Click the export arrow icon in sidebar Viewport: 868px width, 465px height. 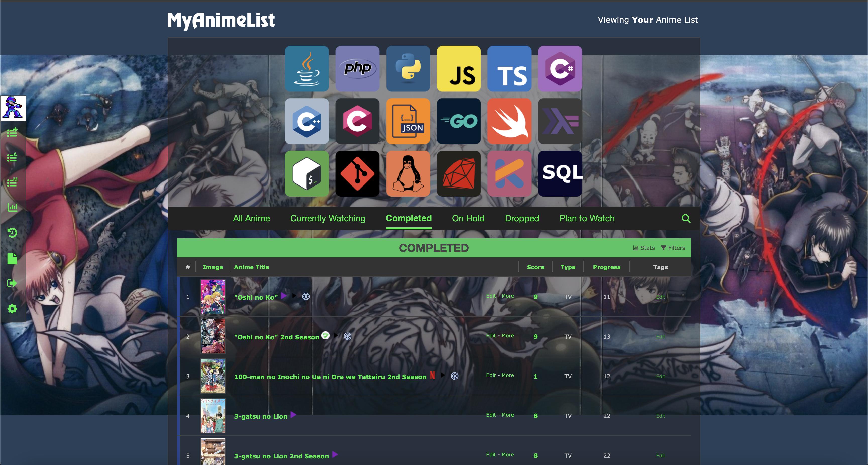pyautogui.click(x=13, y=283)
